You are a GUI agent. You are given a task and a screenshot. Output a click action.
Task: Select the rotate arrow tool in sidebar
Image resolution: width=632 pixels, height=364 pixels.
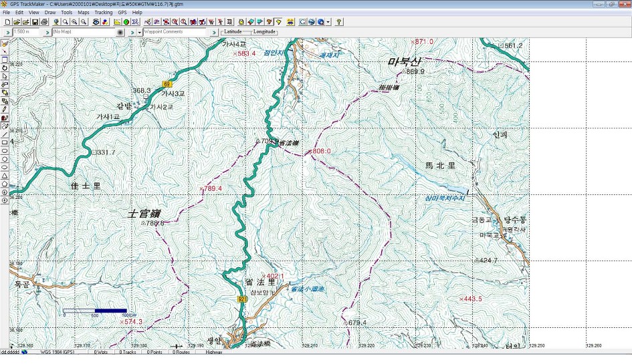tap(5, 68)
